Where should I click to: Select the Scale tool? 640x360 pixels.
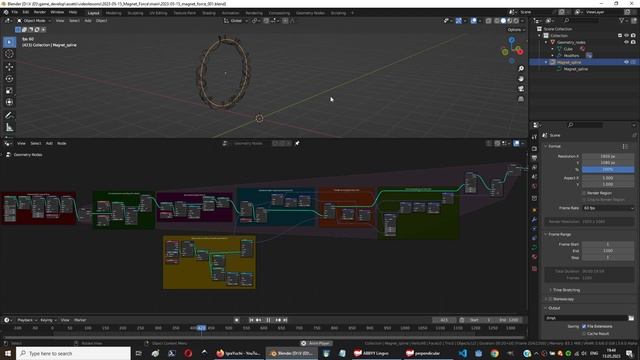(9, 91)
